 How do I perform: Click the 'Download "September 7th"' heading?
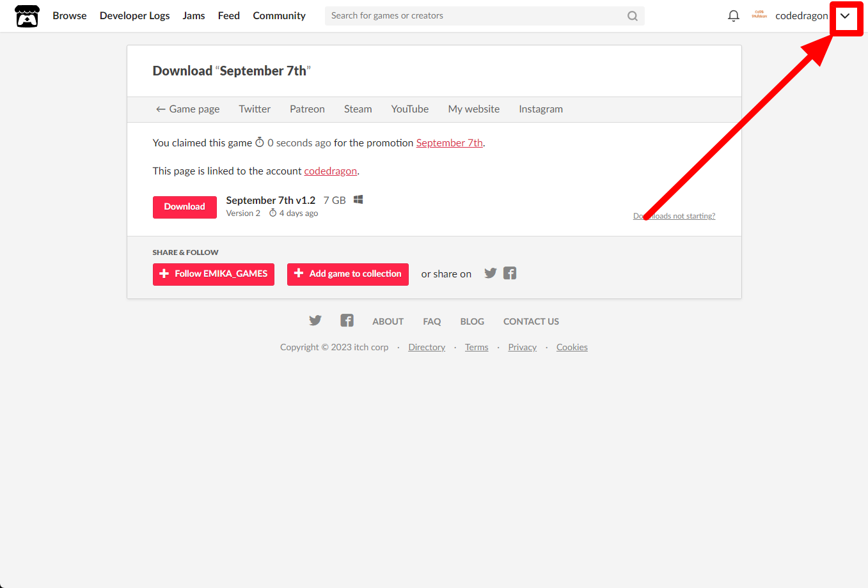point(232,71)
